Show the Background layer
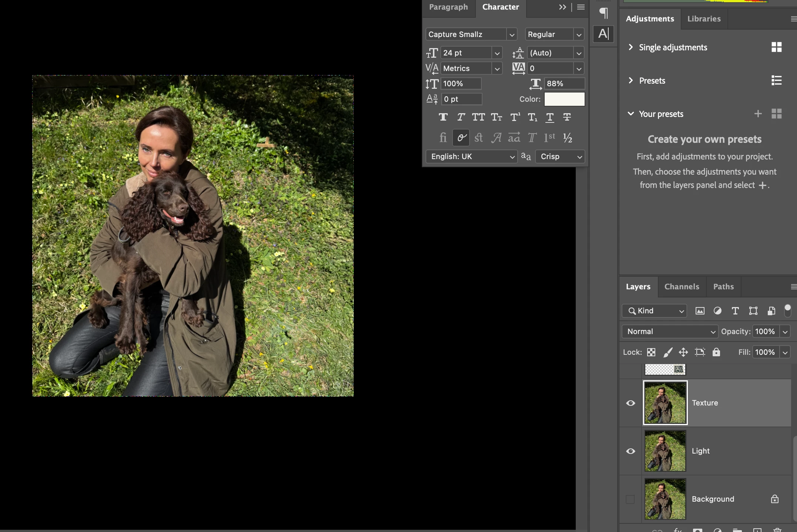This screenshot has width=797, height=532. (630, 499)
